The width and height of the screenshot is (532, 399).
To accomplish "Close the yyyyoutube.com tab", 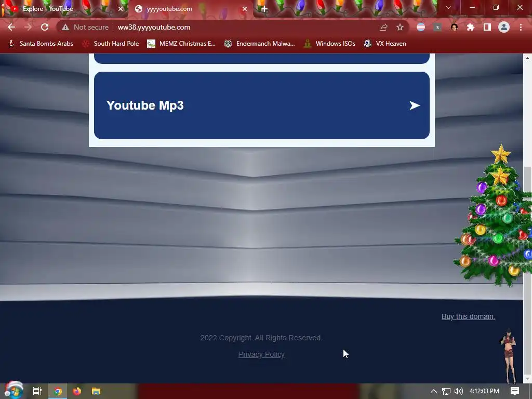I will 244,9.
